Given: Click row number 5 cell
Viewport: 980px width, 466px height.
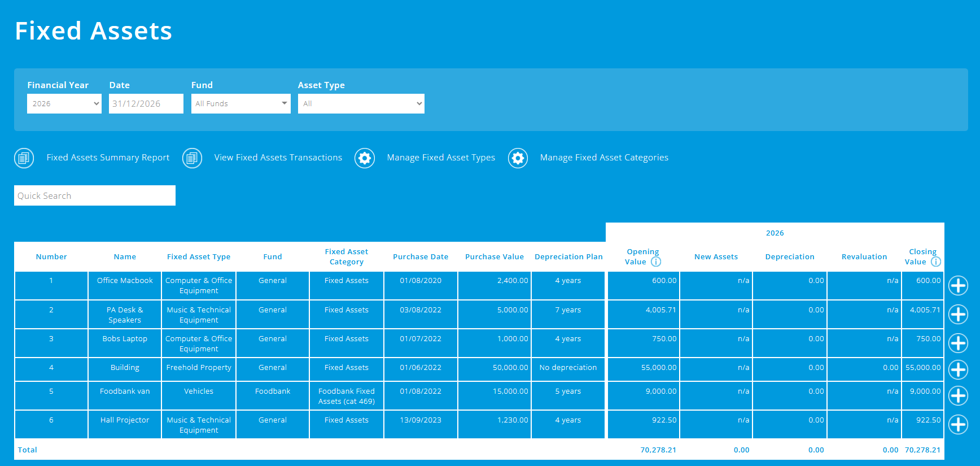Looking at the screenshot, I should click(51, 396).
